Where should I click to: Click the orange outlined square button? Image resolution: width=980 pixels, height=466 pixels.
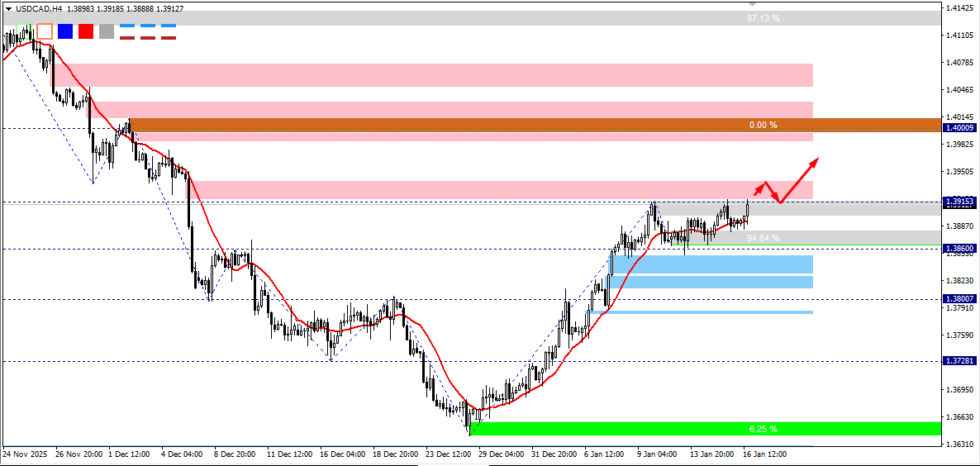[45, 31]
